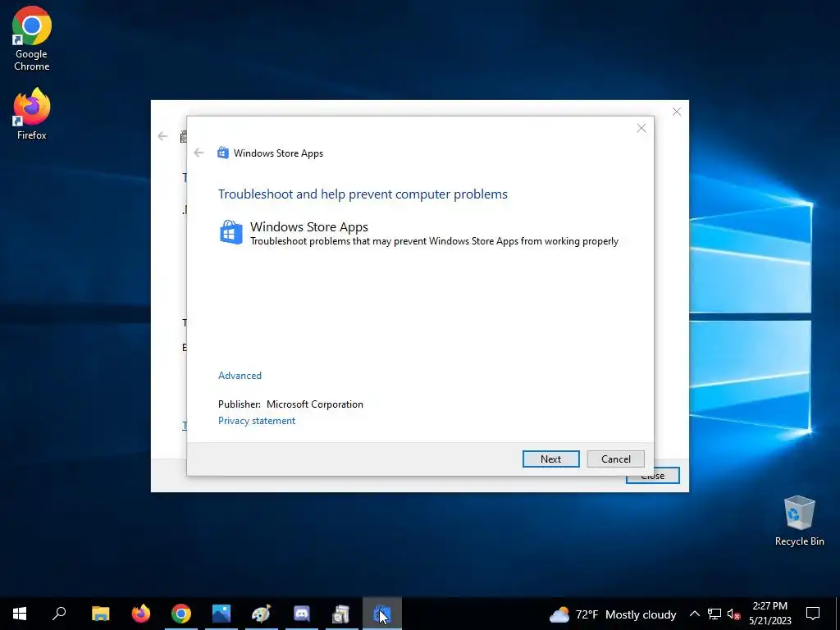The width and height of the screenshot is (840, 630).
Task: Close the Windows Store Apps dialog
Action: (641, 128)
